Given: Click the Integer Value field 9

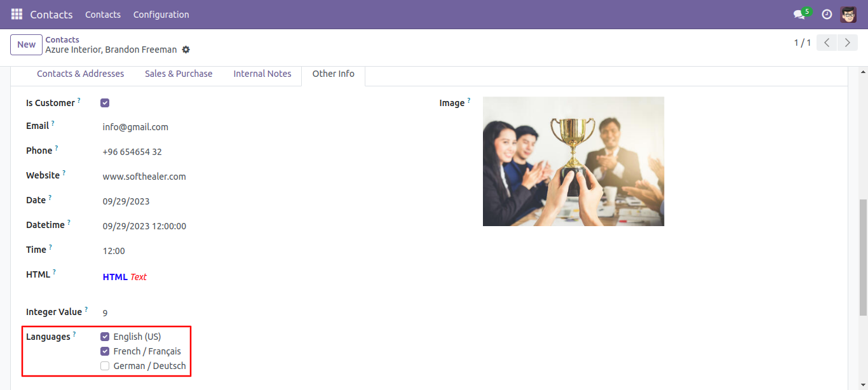Looking at the screenshot, I should click(x=105, y=313).
